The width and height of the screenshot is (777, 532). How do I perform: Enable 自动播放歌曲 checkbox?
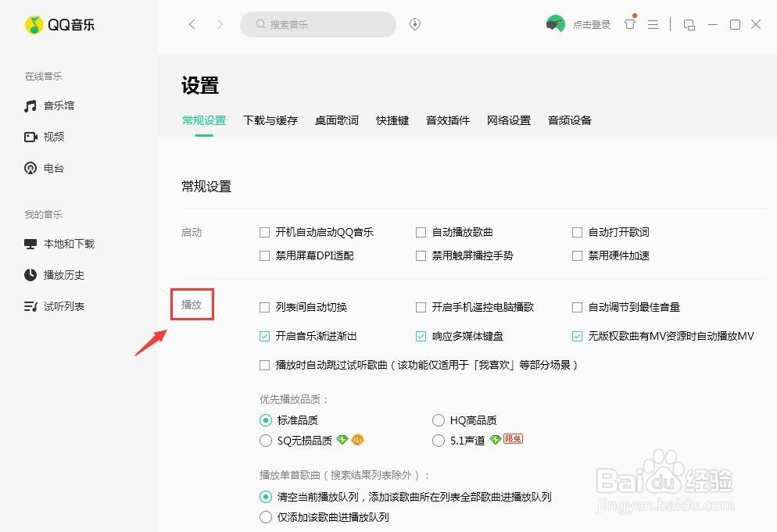pyautogui.click(x=421, y=232)
